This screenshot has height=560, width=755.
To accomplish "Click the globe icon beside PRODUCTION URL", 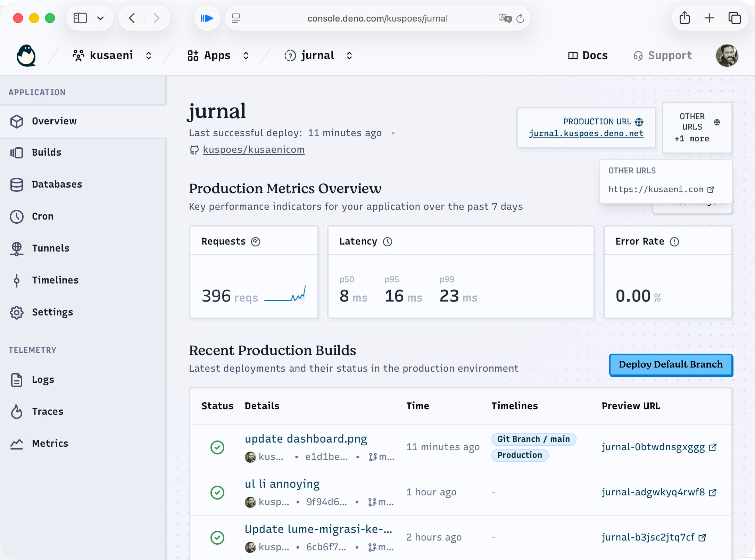I will tap(639, 122).
